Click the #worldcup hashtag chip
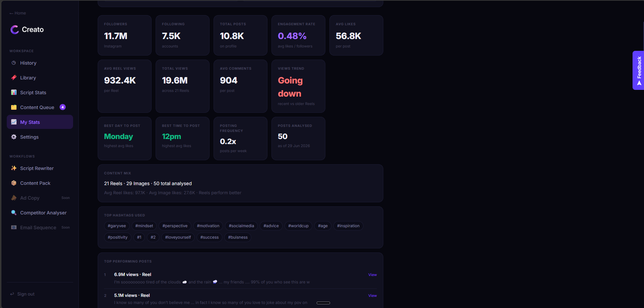 pos(298,226)
